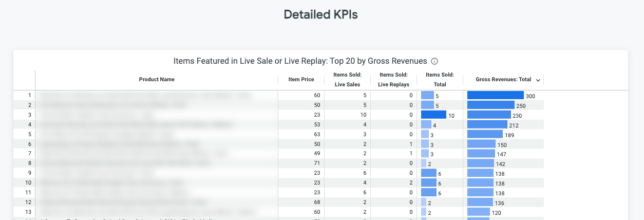Click the blurred product name in row 2
644x220 pixels.
113,105
